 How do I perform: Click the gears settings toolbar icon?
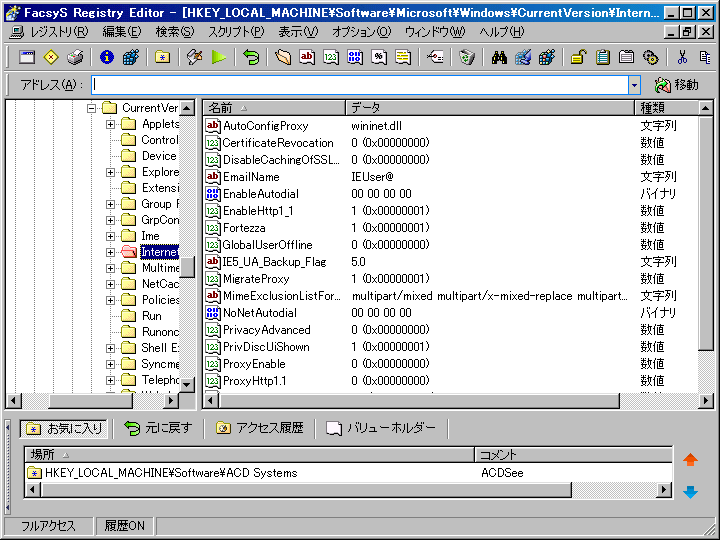tap(651, 57)
